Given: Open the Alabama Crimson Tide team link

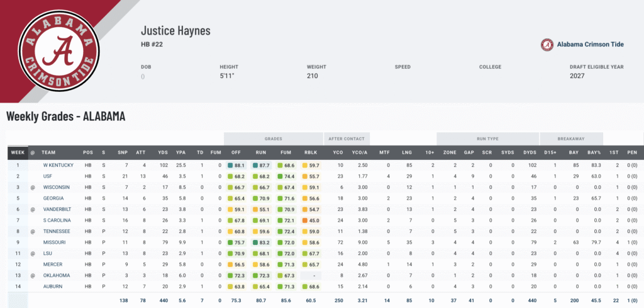Looking at the screenshot, I should point(590,45).
